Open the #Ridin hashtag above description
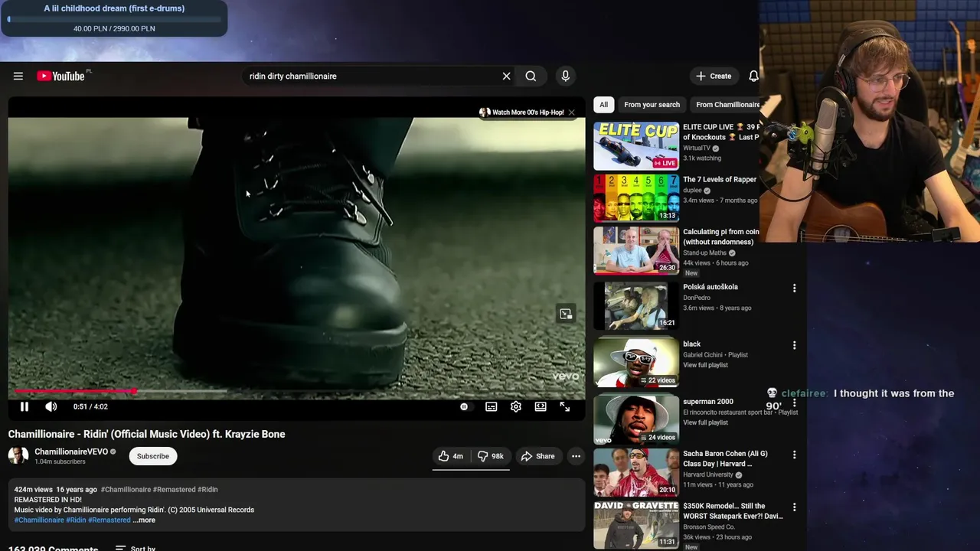Viewport: 980px width, 551px height. click(x=207, y=490)
